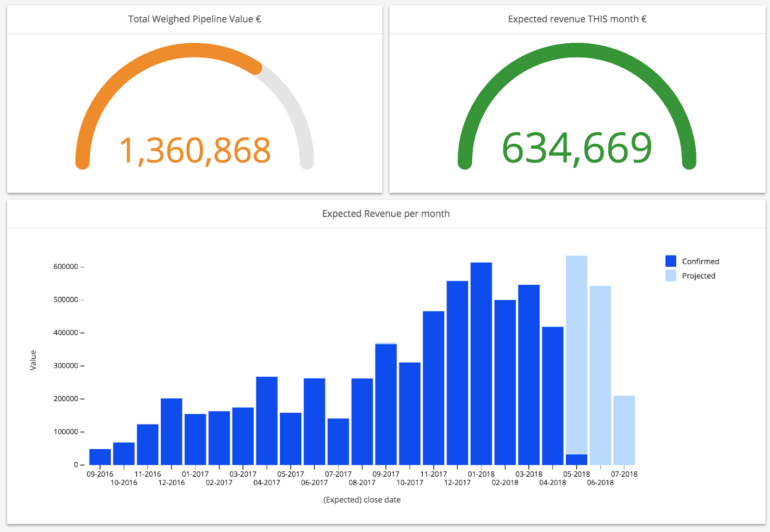770x532 pixels.
Task: Click the Confirmed legend color swatch
Action: tap(670, 261)
